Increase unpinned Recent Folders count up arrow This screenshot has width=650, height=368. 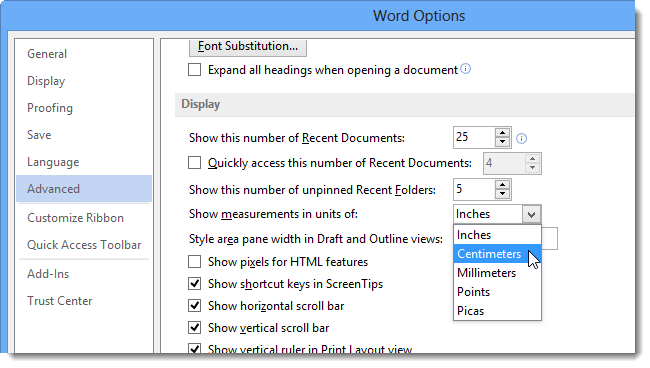(502, 185)
